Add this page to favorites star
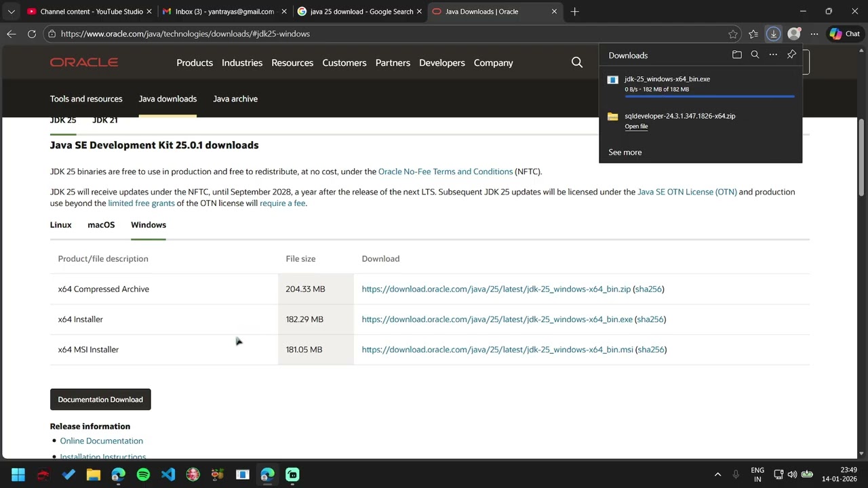The width and height of the screenshot is (868, 488). click(732, 34)
